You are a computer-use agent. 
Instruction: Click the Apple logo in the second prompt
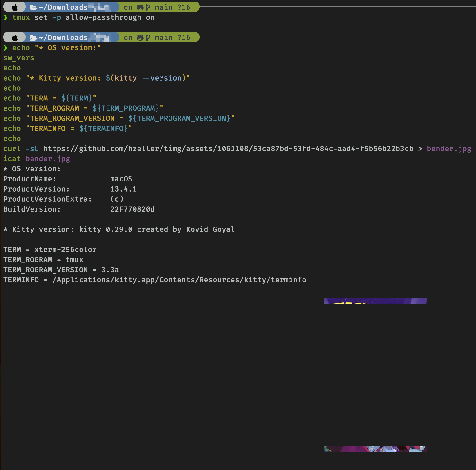point(14,37)
